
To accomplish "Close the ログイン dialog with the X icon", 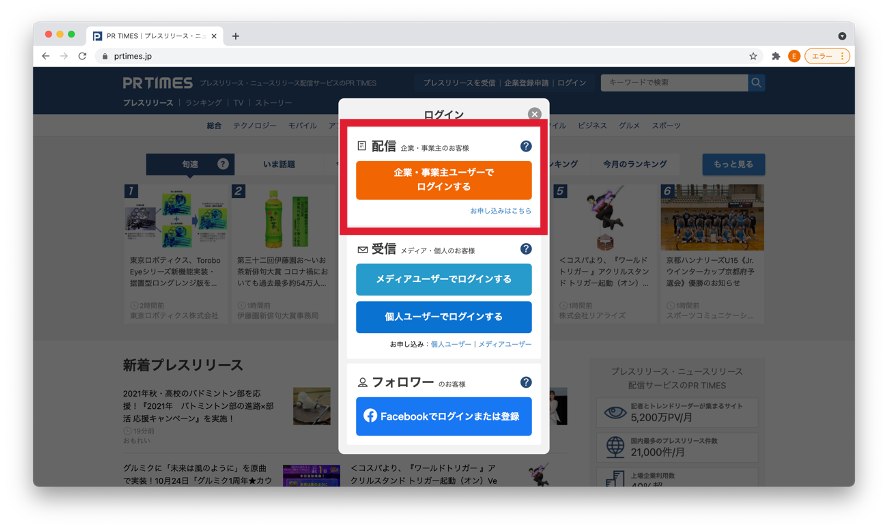I will click(535, 114).
